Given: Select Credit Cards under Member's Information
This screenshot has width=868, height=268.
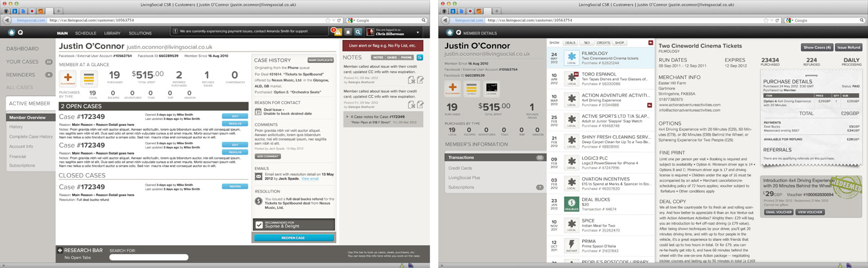Looking at the screenshot, I should (x=460, y=168).
